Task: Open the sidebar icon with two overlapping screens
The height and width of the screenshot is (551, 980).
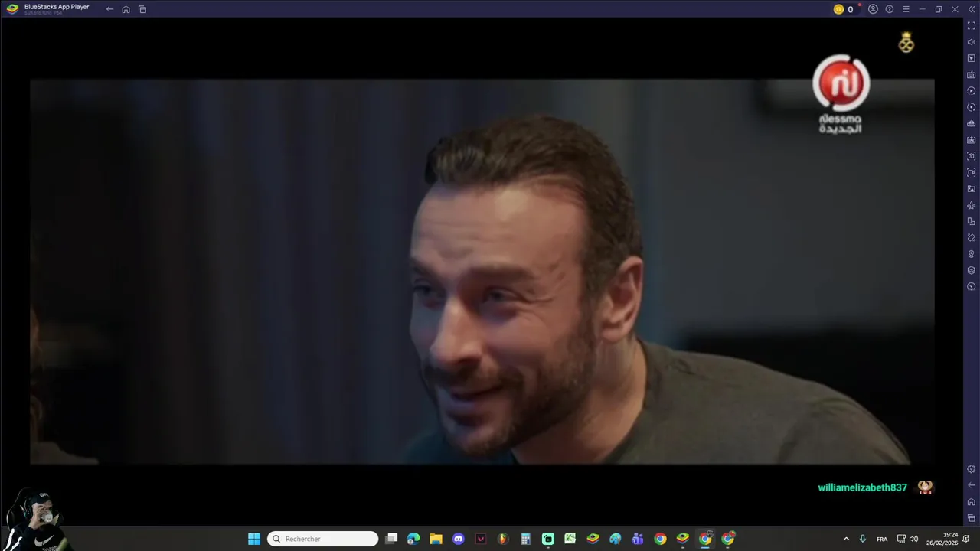Action: tap(972, 221)
